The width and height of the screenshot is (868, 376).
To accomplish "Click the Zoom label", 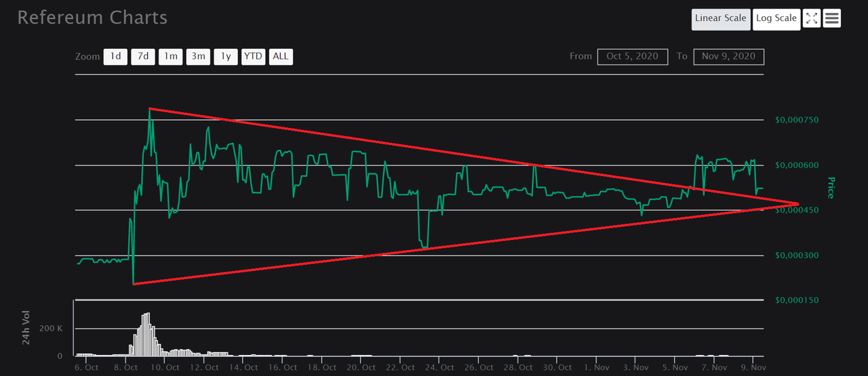I will tap(87, 56).
